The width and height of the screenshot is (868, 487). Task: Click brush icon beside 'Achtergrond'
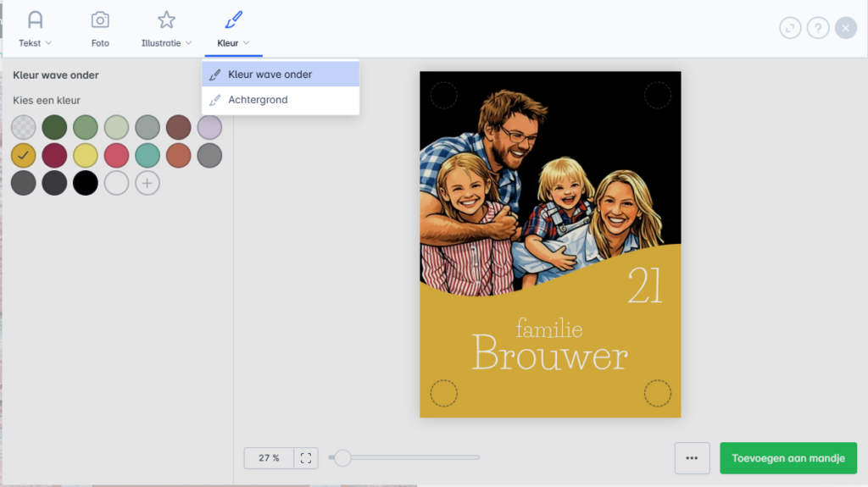click(214, 100)
